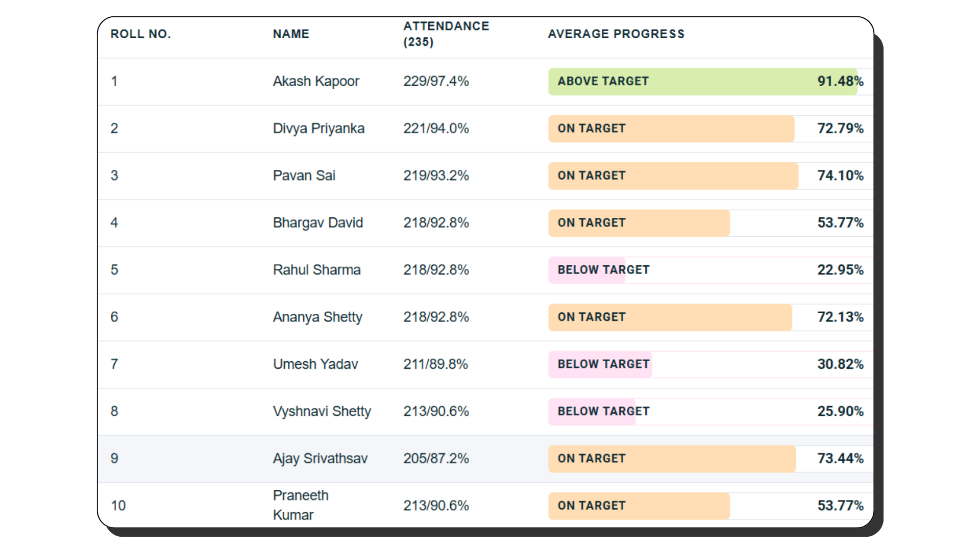Sort by the ATTENDANCE (235) header
The height and width of the screenshot is (551, 980).
(x=446, y=34)
